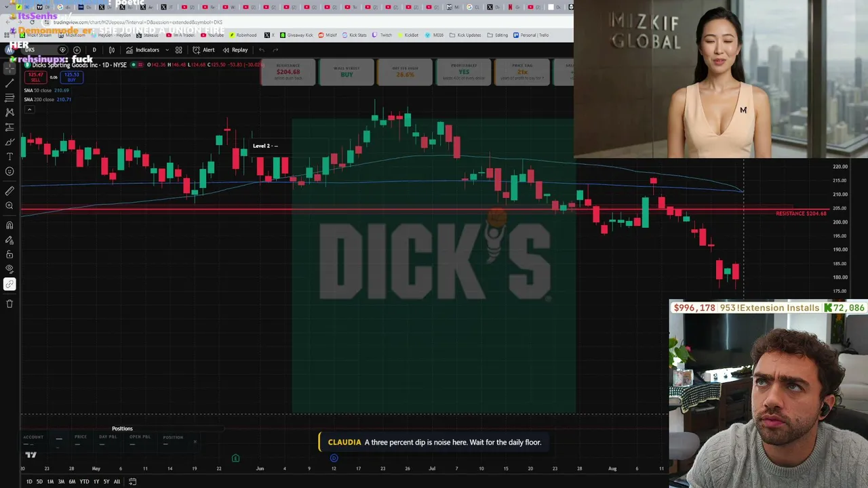Activate the zoom in tool
The height and width of the screenshot is (488, 868).
coord(9,205)
